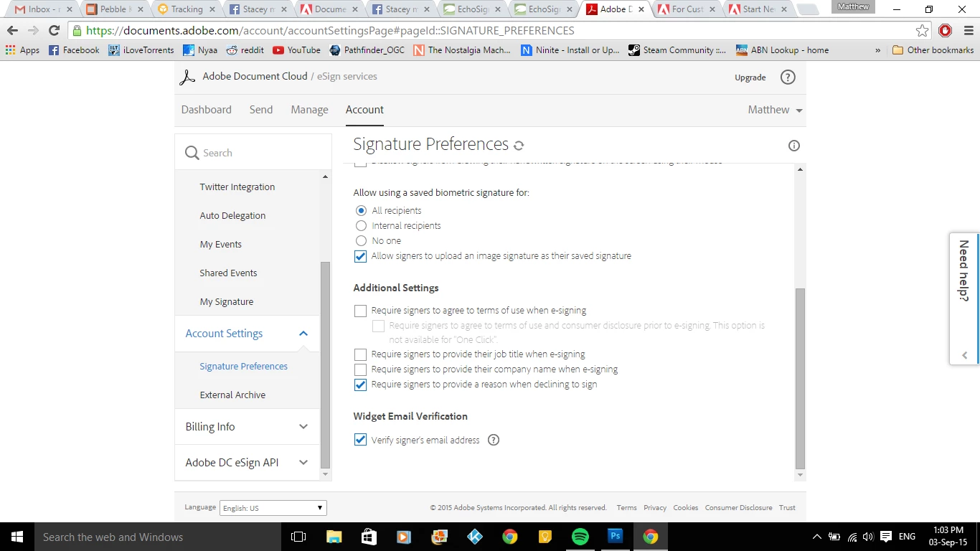Switch to Photoshop on the taskbar
Viewport: 980px width, 551px height.
point(615,537)
